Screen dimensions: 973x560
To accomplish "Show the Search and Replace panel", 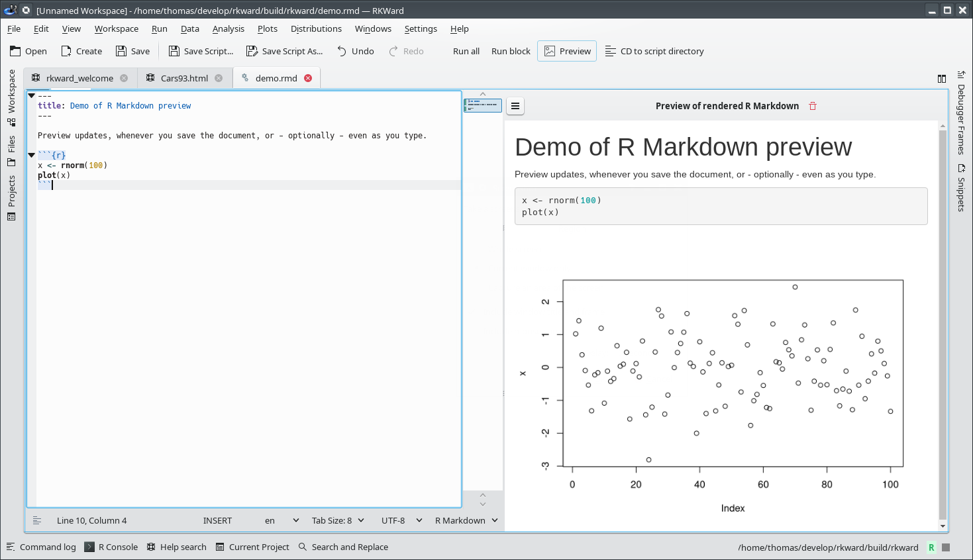I will pyautogui.click(x=343, y=547).
